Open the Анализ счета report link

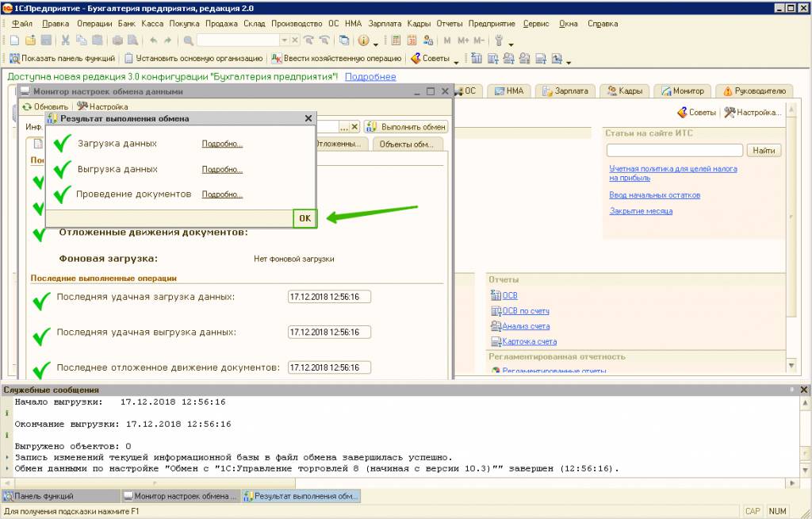coord(526,326)
